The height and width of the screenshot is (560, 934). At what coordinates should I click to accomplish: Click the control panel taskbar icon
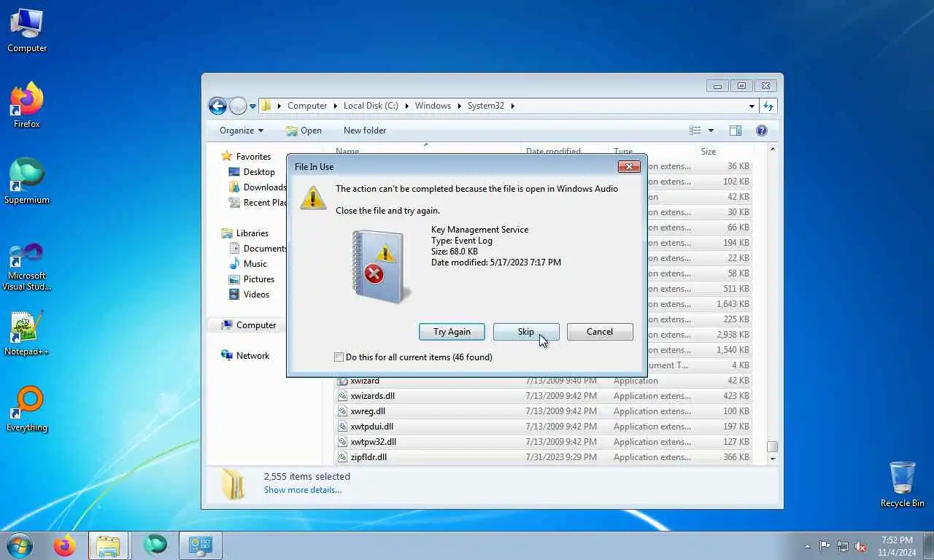click(200, 545)
